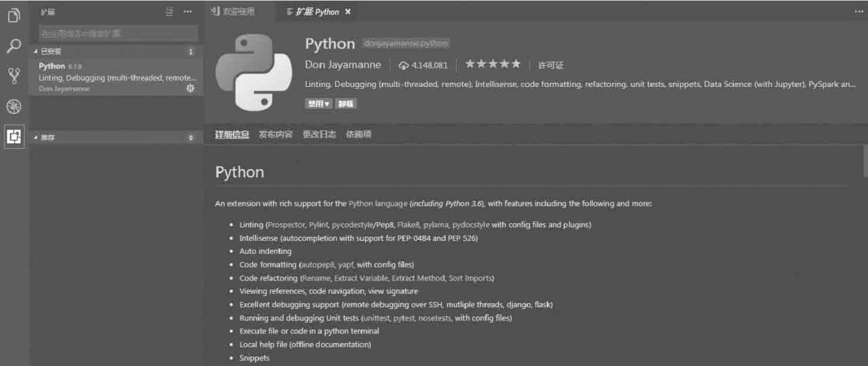Image resolution: width=868 pixels, height=366 pixels.
Task: Click the Extract Variable link
Action: pyautogui.click(x=360, y=278)
